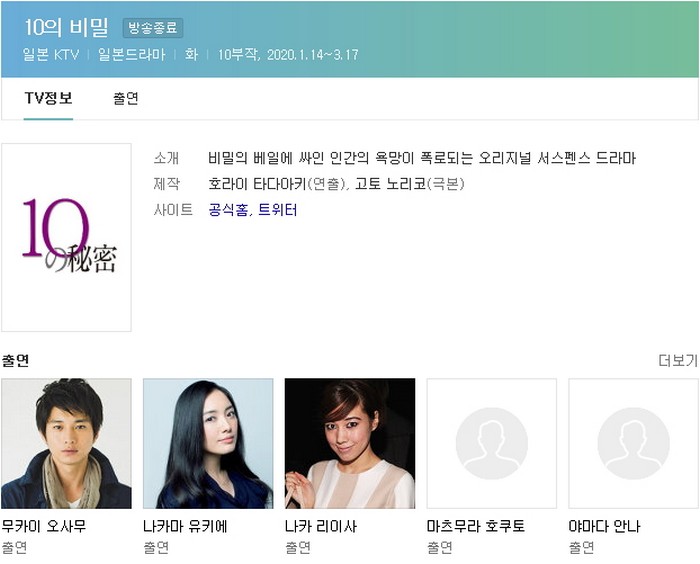Open 나카 리이사 profile photo
The width and height of the screenshot is (700, 564).
[350, 443]
